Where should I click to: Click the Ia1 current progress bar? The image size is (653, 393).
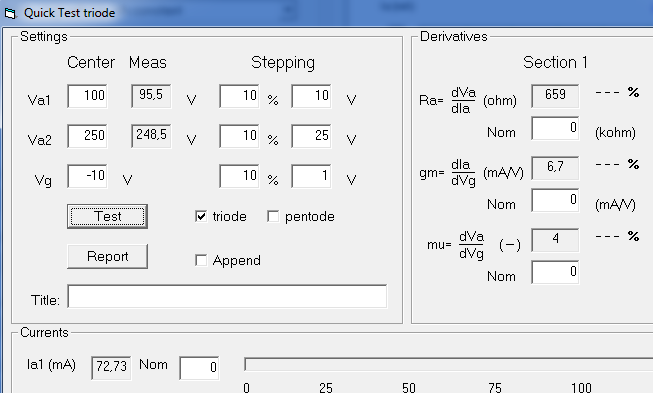tap(449, 364)
